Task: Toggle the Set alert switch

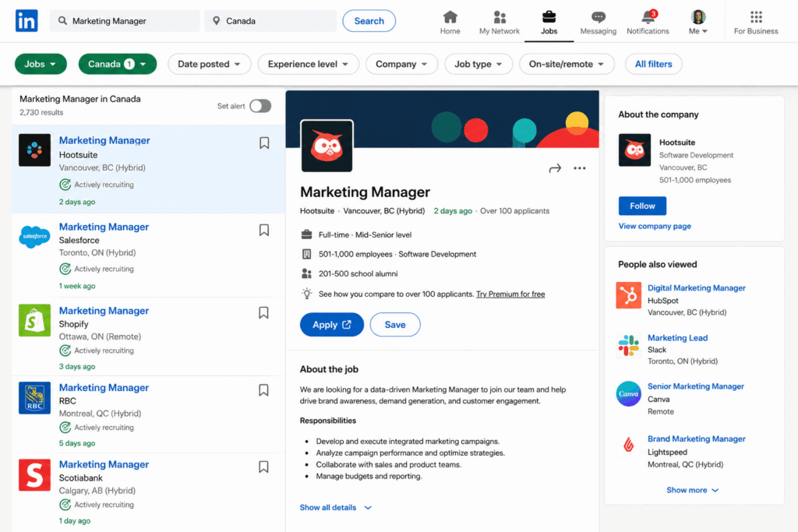Action: tap(260, 106)
